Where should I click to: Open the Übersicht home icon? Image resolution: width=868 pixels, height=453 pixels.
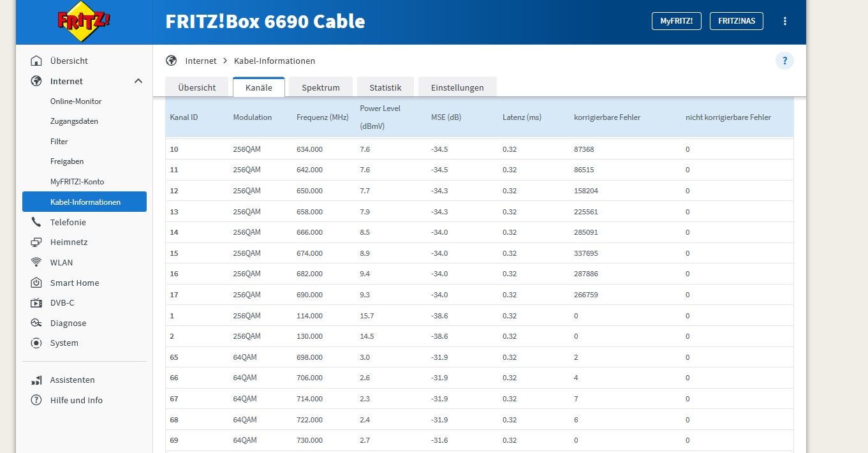tap(36, 61)
